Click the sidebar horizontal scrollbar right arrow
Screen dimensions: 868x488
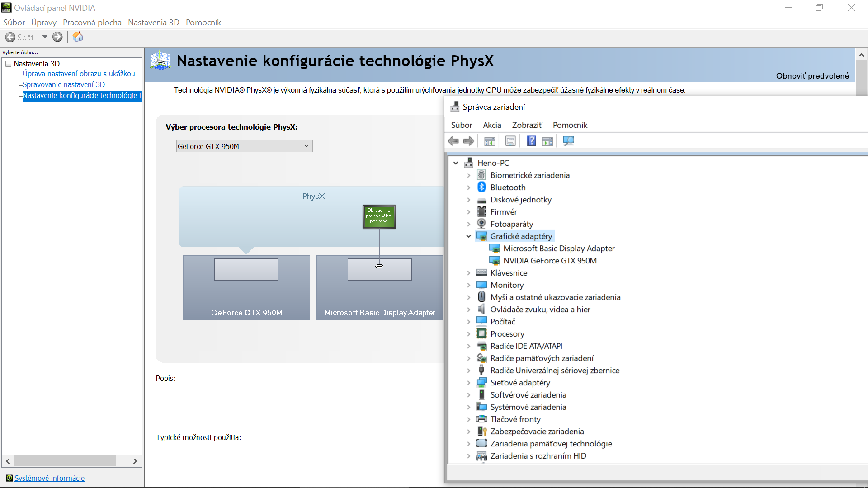tap(135, 461)
